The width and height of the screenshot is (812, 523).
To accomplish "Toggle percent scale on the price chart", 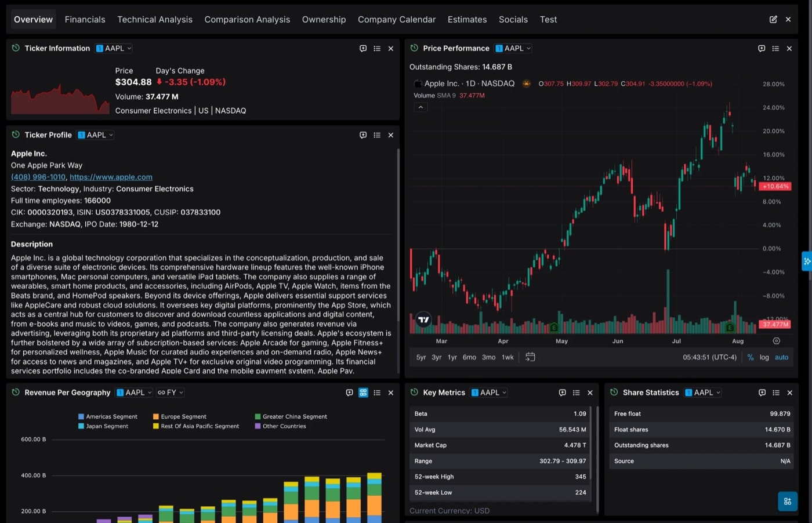I will click(751, 357).
